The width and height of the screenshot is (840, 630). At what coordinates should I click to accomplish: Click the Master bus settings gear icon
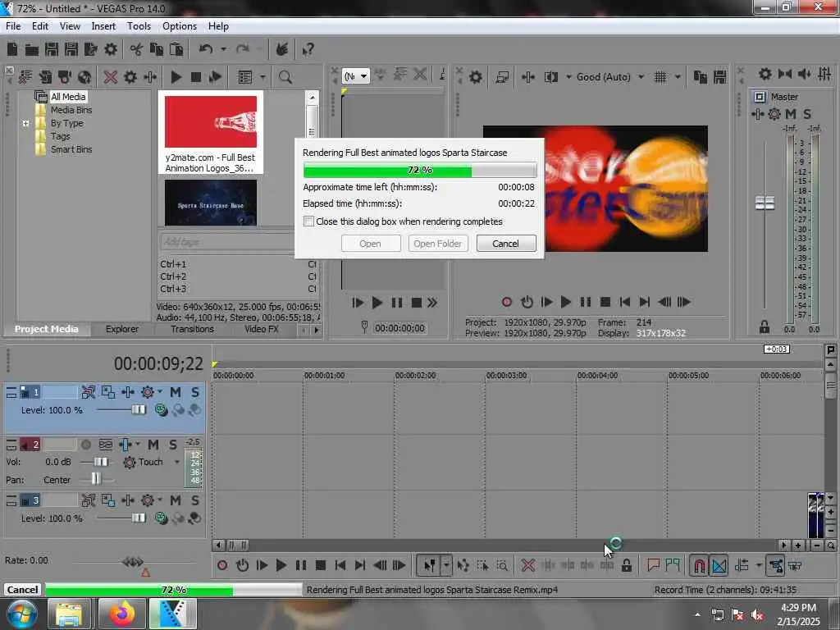[x=774, y=114]
